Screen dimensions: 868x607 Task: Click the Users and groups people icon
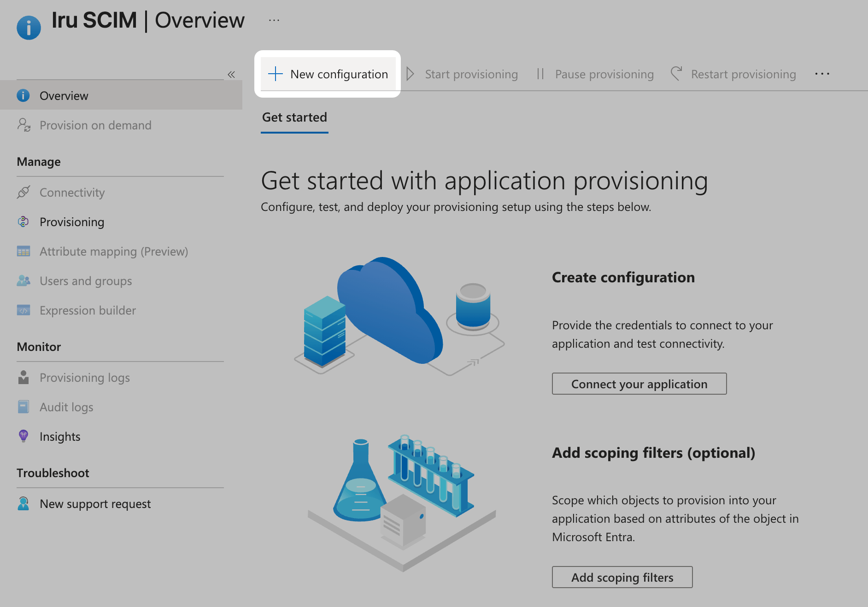pyautogui.click(x=23, y=280)
